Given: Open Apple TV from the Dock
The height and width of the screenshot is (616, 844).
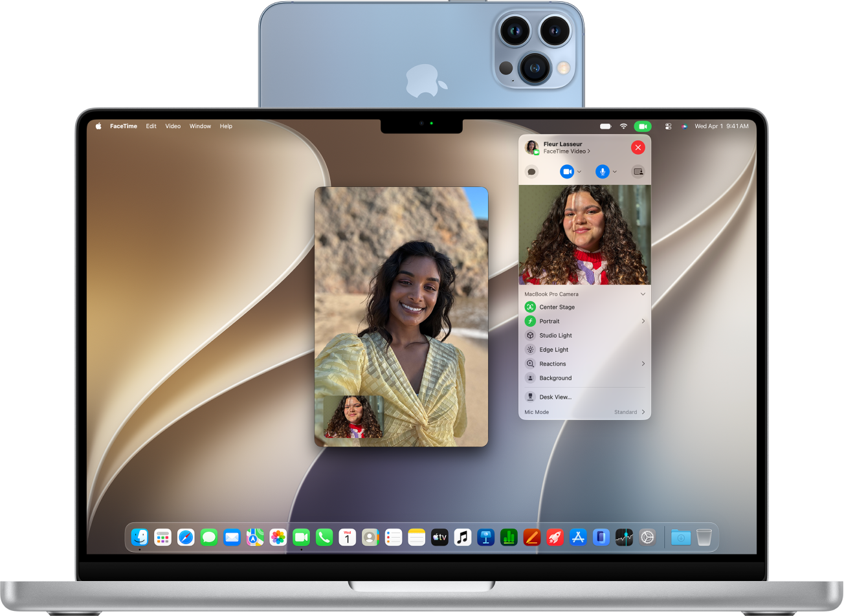Looking at the screenshot, I should 439,537.
